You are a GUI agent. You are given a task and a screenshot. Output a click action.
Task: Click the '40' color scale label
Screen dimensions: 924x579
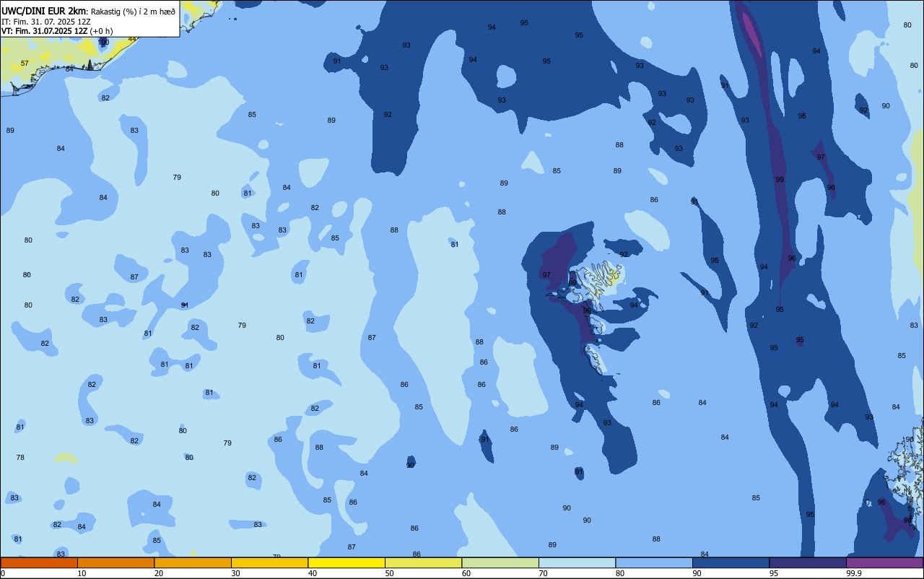click(313, 573)
